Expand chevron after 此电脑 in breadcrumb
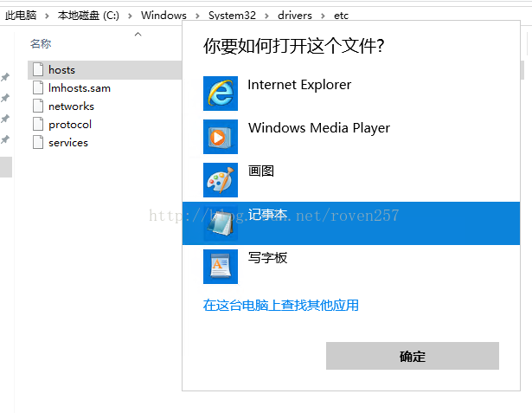532x413 pixels. (x=47, y=16)
